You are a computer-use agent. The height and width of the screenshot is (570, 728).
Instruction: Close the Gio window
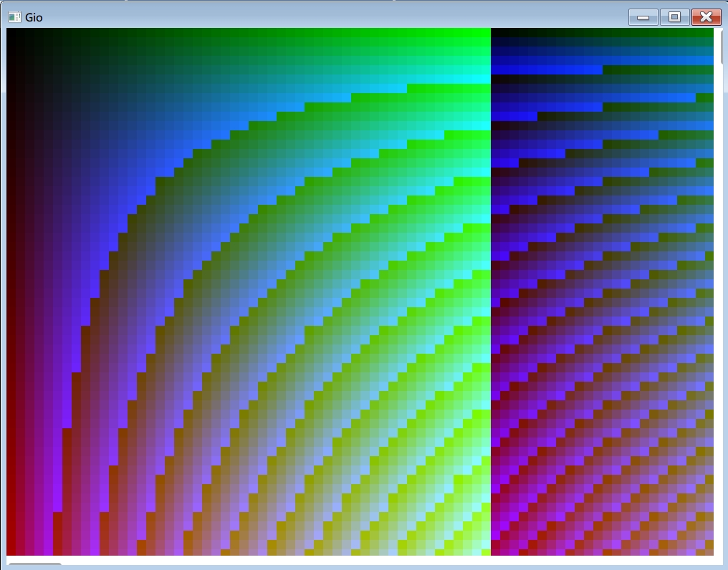(x=706, y=17)
